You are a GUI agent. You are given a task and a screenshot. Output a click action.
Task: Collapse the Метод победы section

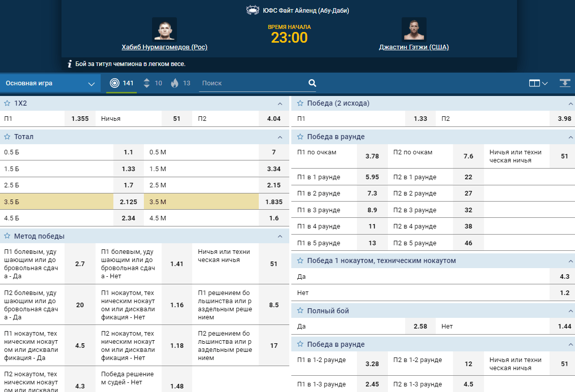280,237
